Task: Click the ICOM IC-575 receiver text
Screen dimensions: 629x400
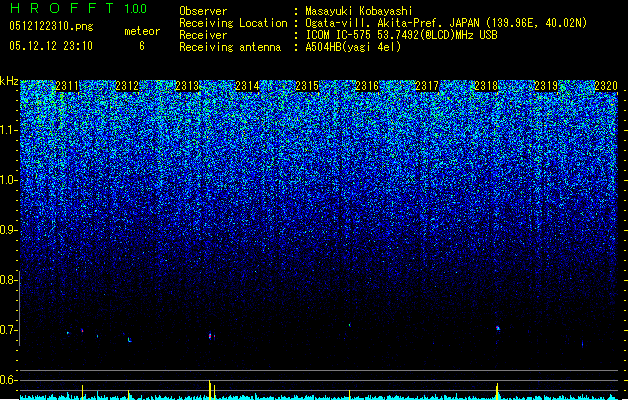Action: click(401, 35)
